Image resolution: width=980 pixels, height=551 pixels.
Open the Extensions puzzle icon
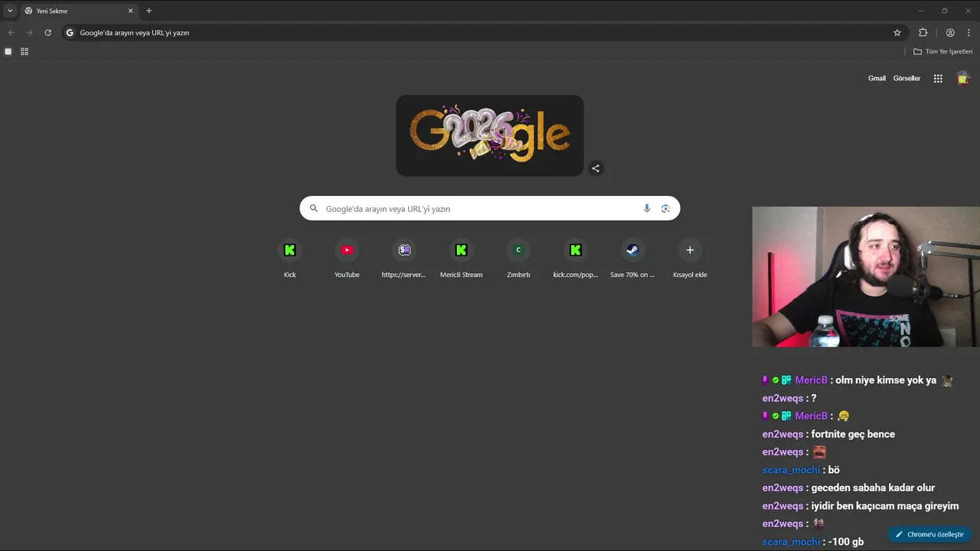coord(923,33)
